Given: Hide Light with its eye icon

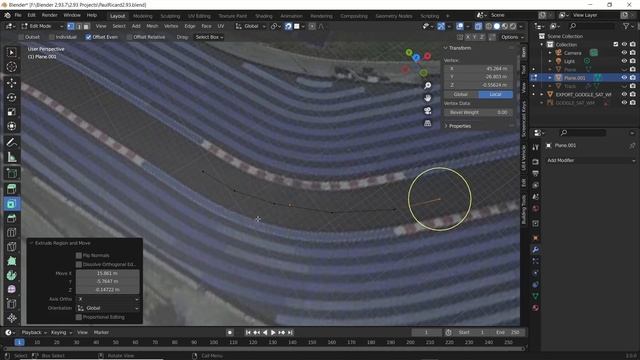Looking at the screenshot, I should pyautogui.click(x=624, y=61).
